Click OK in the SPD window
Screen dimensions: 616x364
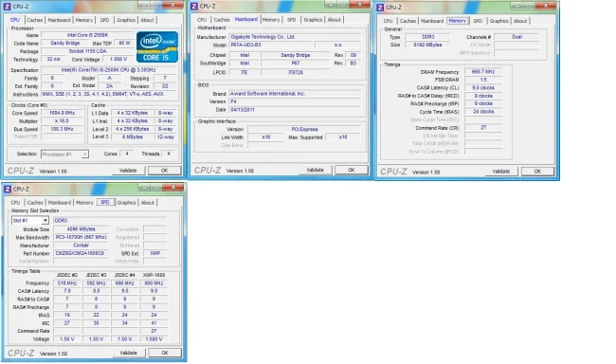coord(165,353)
